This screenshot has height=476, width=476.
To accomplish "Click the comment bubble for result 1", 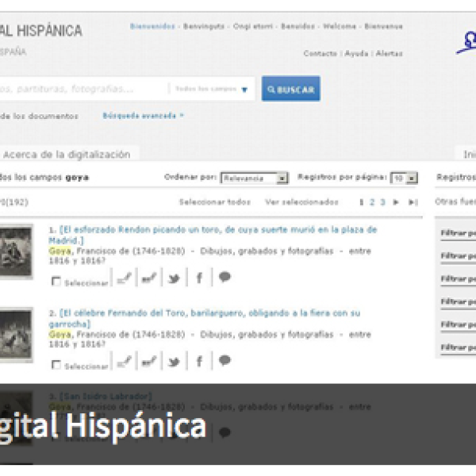I will pyautogui.click(x=225, y=277).
